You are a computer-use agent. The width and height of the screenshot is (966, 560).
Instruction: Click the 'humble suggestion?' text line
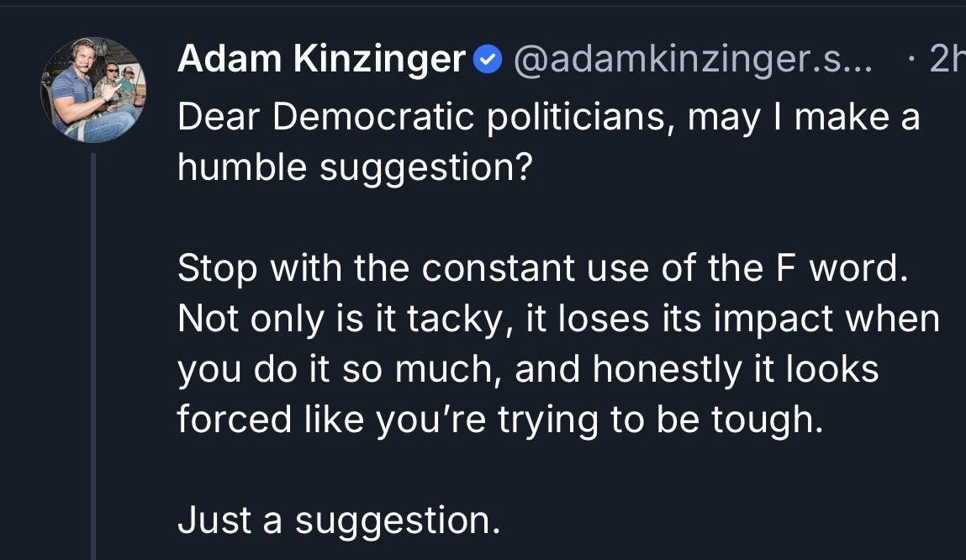[355, 167]
